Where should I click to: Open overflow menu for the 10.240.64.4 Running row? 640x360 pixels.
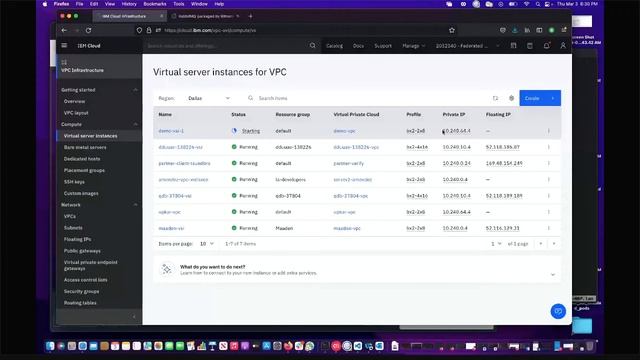[x=549, y=212]
